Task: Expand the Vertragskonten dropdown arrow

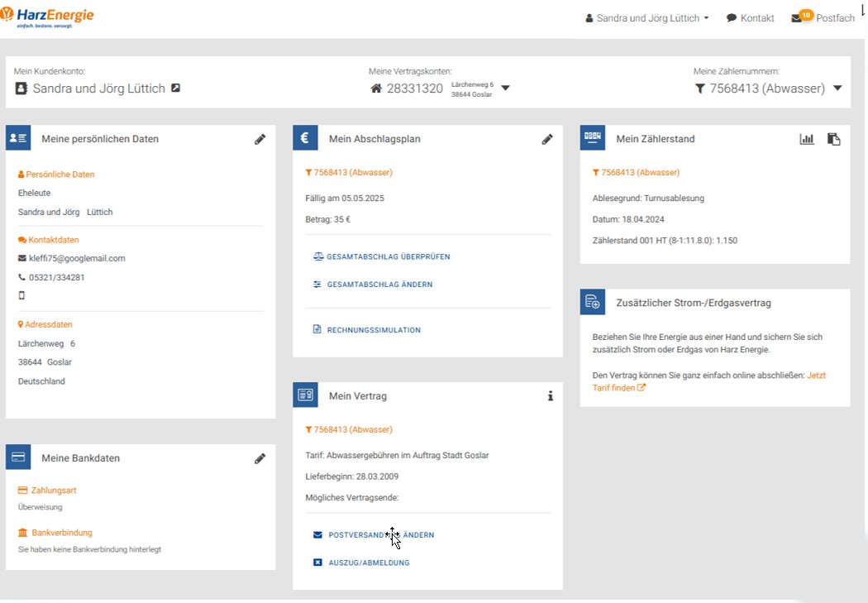Action: (505, 88)
